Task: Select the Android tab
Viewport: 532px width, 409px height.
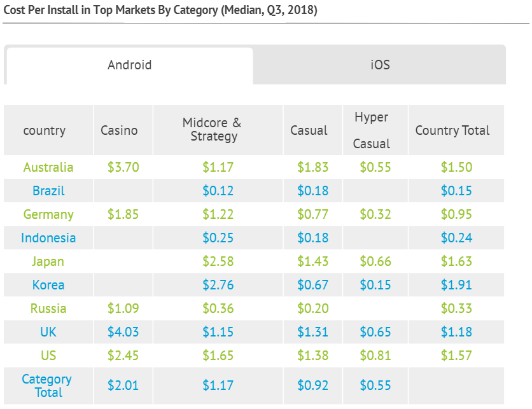Action: coord(130,65)
